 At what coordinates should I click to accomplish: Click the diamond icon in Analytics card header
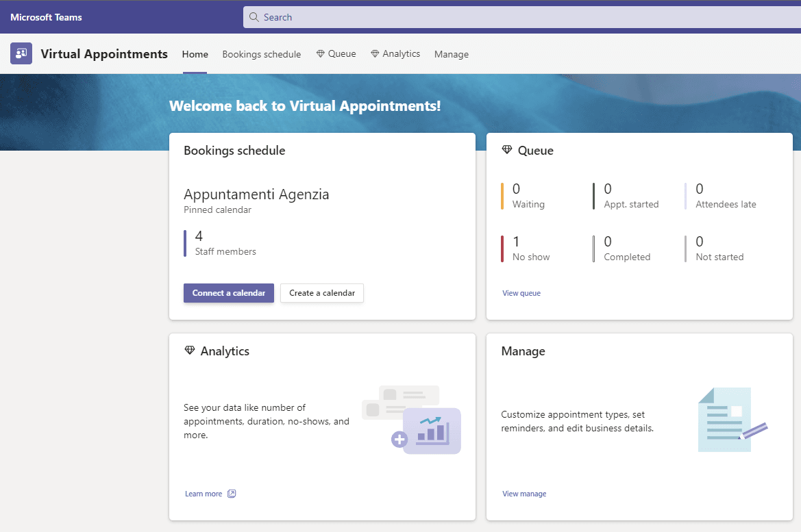coord(190,351)
